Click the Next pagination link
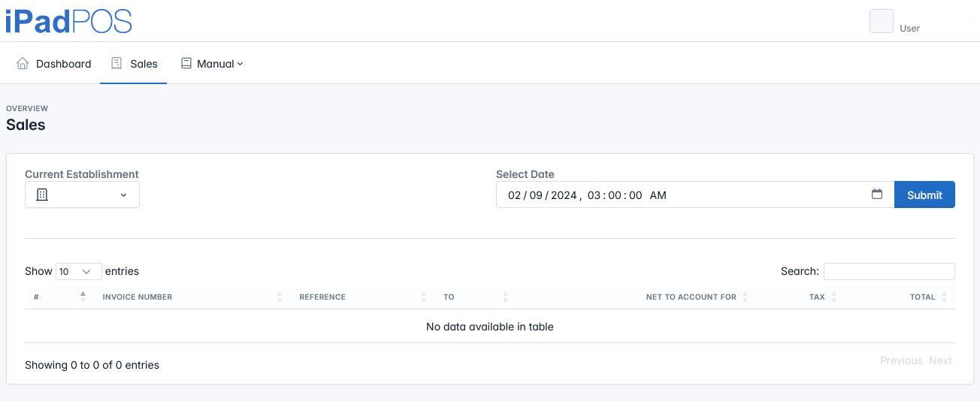980x401 pixels. tap(940, 360)
